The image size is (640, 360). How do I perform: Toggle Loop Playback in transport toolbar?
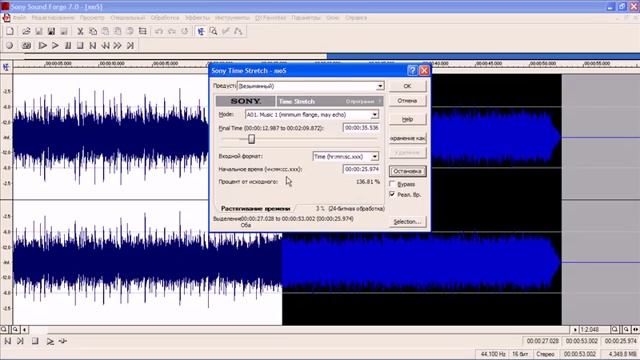tap(27, 45)
